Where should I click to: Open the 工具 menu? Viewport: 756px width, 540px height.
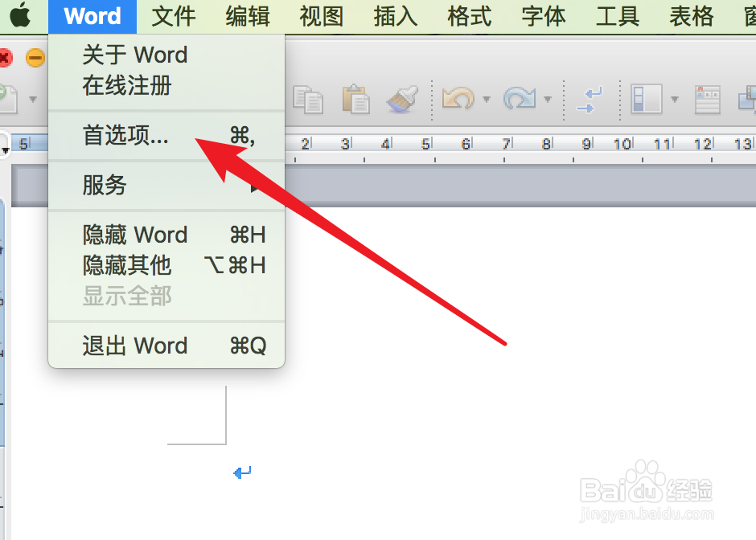pyautogui.click(x=618, y=16)
